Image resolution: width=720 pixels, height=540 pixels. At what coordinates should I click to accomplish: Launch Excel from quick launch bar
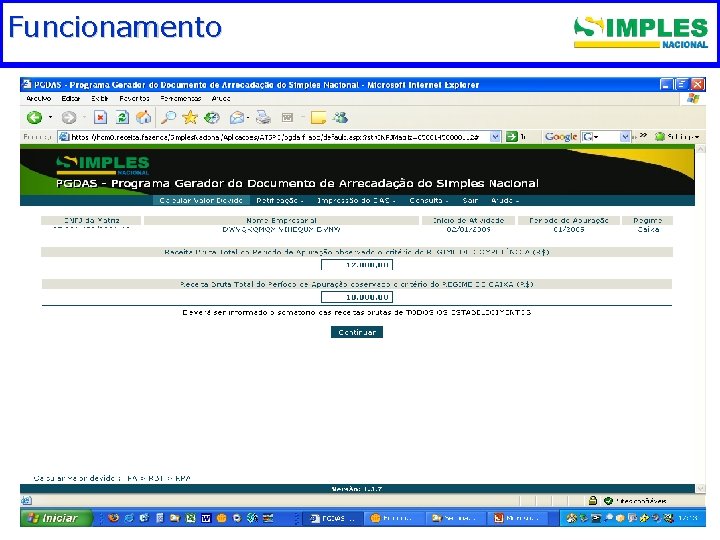(191, 518)
